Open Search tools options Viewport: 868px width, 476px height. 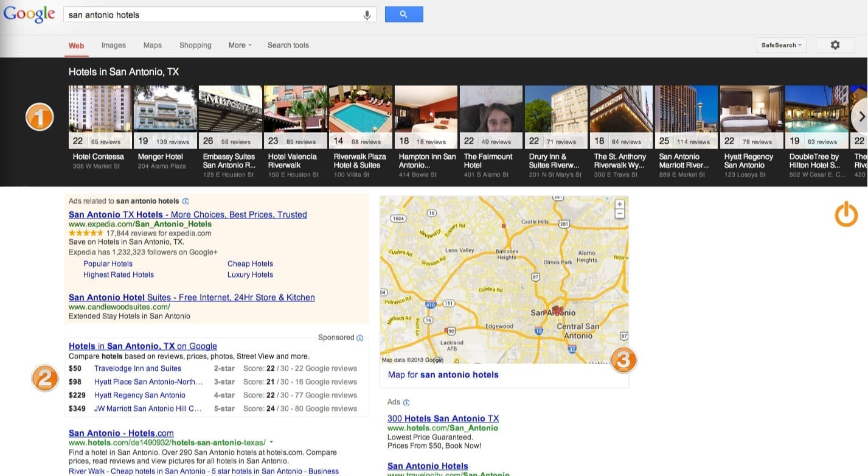pos(288,45)
